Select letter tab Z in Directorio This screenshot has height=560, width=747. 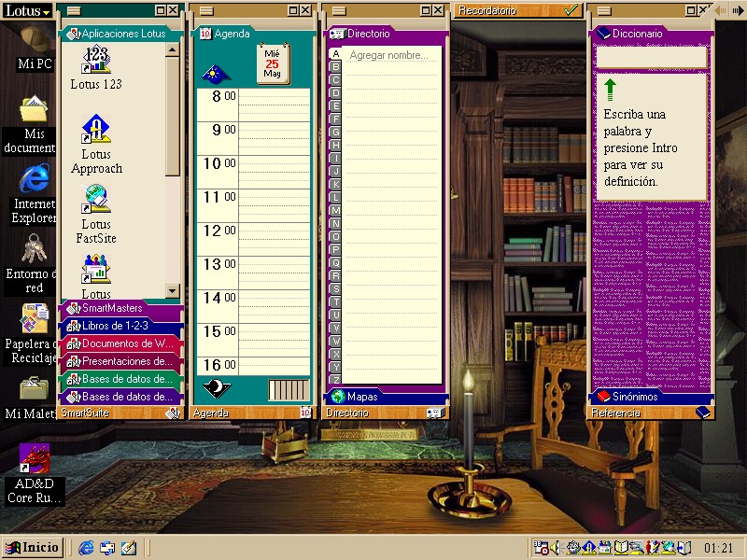click(335, 380)
